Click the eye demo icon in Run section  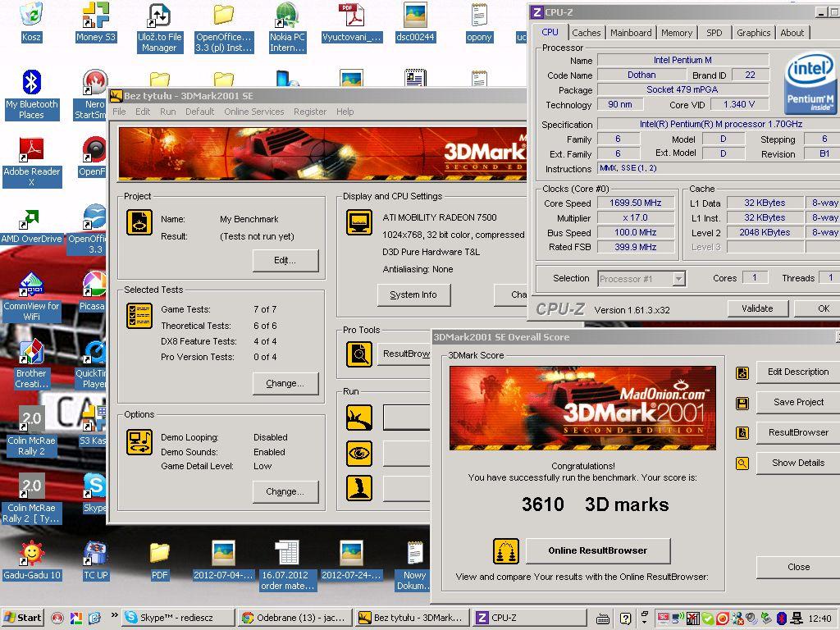tap(359, 453)
